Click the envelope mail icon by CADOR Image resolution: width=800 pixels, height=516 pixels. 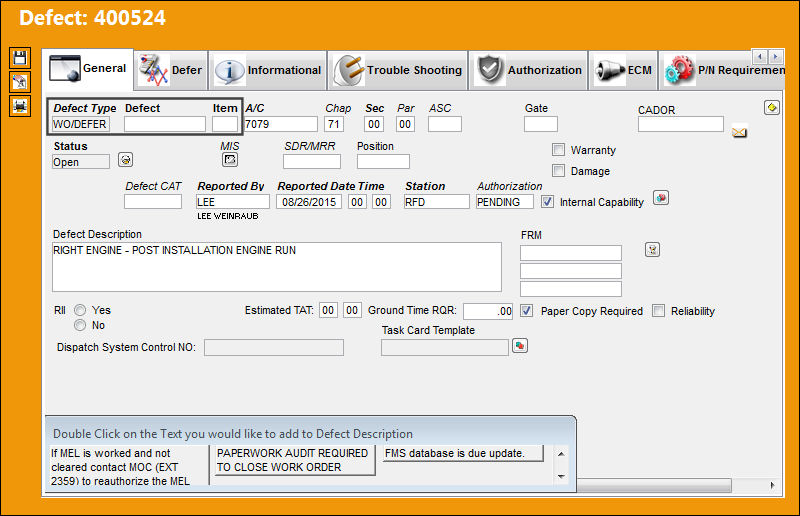[x=739, y=132]
